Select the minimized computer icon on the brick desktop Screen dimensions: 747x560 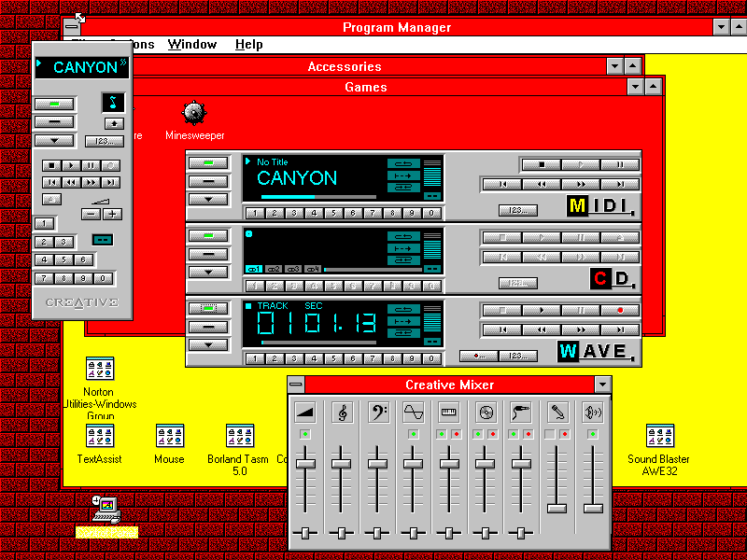[x=106, y=509]
